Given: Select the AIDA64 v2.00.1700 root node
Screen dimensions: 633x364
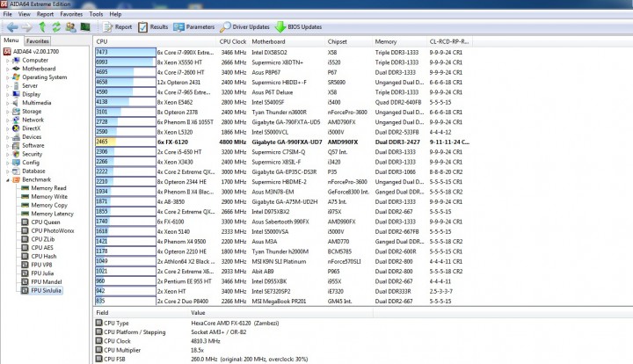Looking at the screenshot, I should tap(31, 52).
